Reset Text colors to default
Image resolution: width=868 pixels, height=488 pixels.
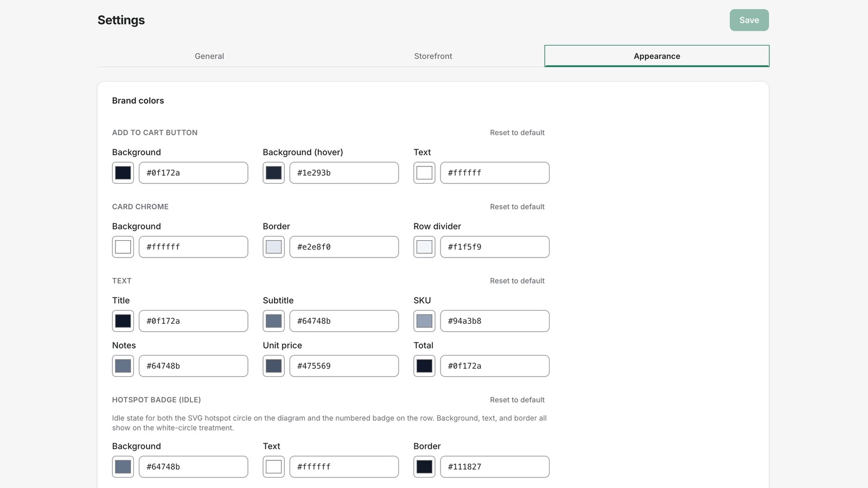pos(517,281)
